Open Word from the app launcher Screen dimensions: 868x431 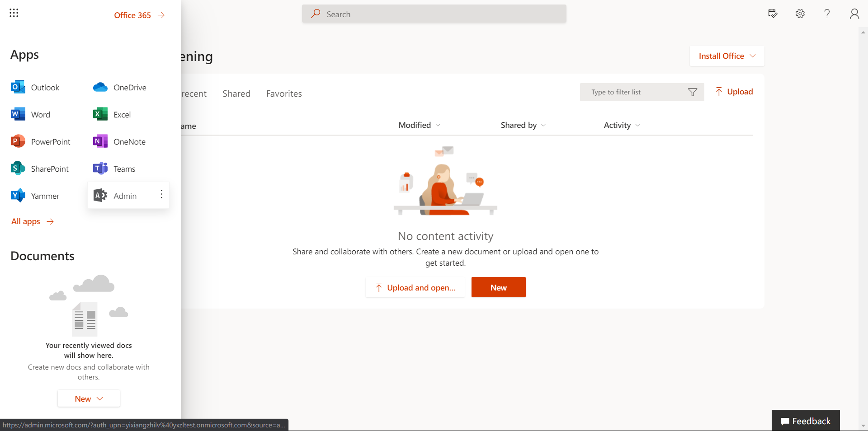coord(31,114)
